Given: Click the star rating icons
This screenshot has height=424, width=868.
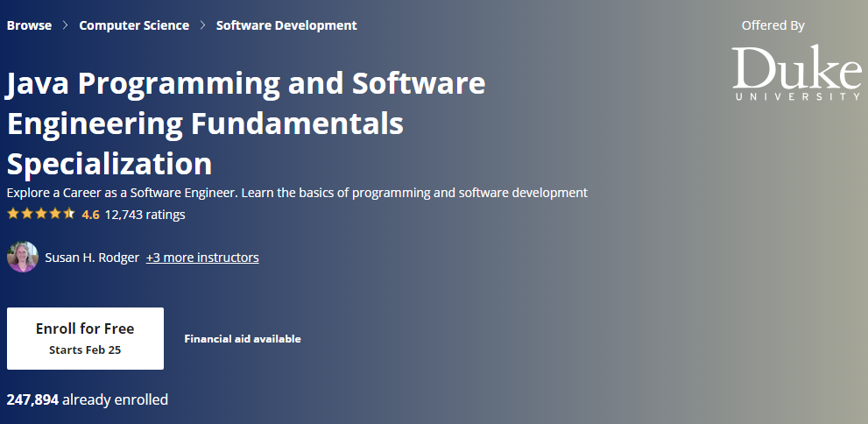Looking at the screenshot, I should point(41,214).
